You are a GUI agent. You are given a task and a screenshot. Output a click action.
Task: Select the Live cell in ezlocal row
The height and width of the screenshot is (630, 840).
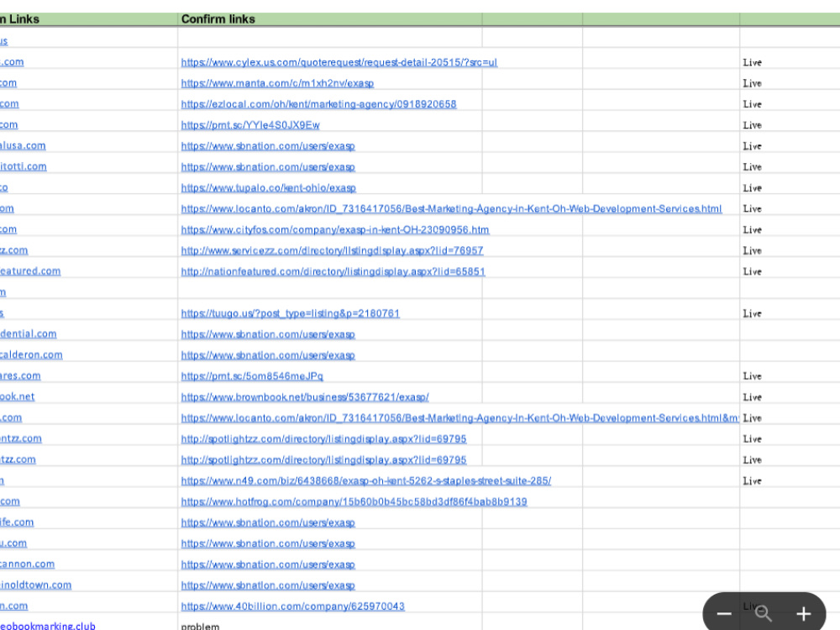point(752,104)
